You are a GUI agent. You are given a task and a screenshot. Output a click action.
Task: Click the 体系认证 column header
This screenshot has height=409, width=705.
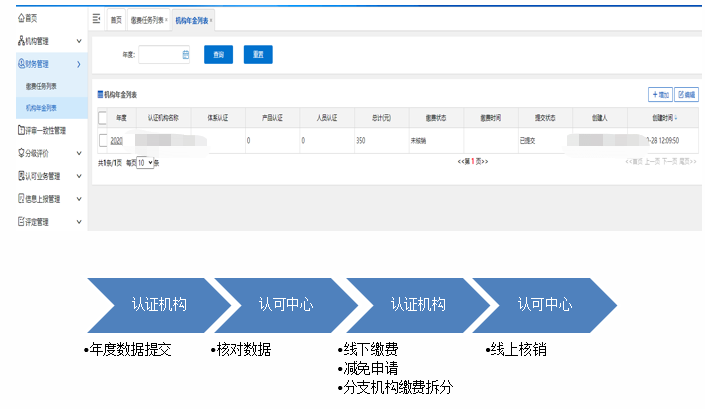coord(218,118)
